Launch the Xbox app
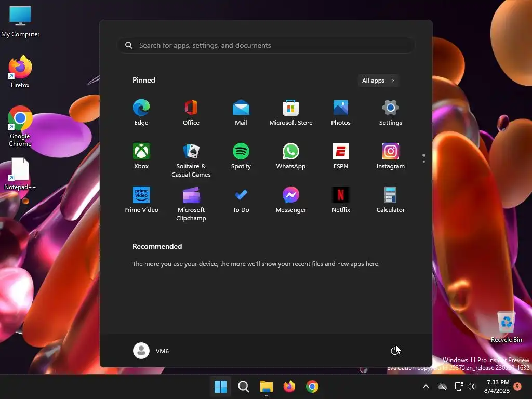Image resolution: width=532 pixels, height=399 pixels. tap(141, 156)
